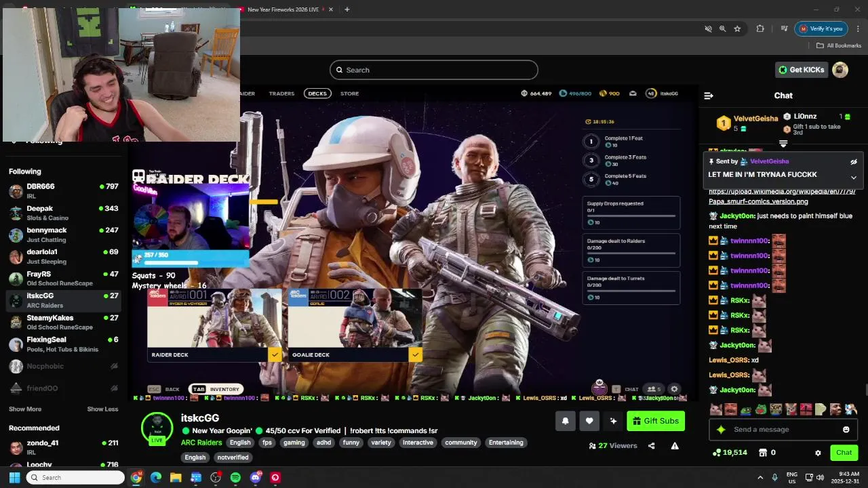The width and height of the screenshot is (868, 488).
Task: Open Deepak channel in Following list
Action: 64,213
